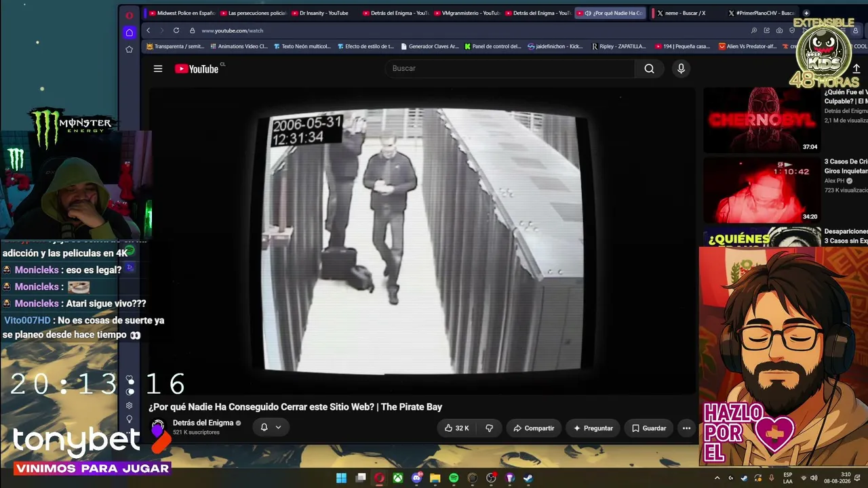Image resolution: width=868 pixels, height=488 pixels.
Task: Open the Xbox app from the taskbar
Action: point(398,478)
